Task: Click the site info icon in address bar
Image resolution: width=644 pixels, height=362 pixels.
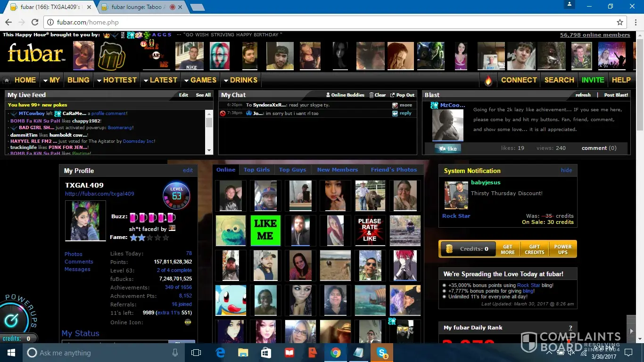Action: 50,22
